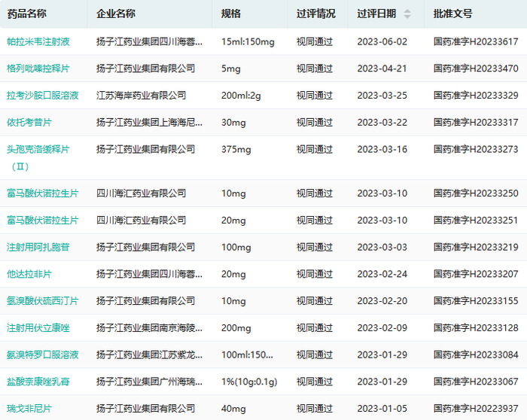Click date cell 2023-02-20
The image size is (527, 420).
[x=382, y=301]
